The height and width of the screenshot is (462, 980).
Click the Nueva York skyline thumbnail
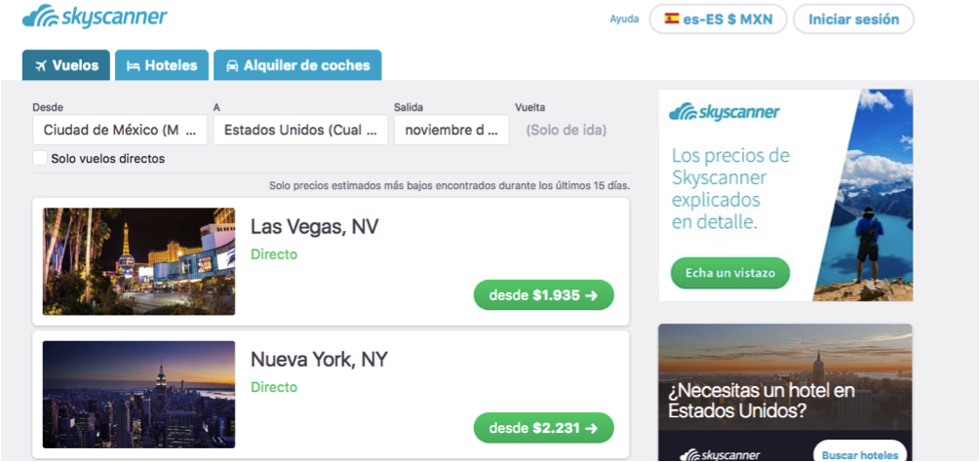(138, 395)
